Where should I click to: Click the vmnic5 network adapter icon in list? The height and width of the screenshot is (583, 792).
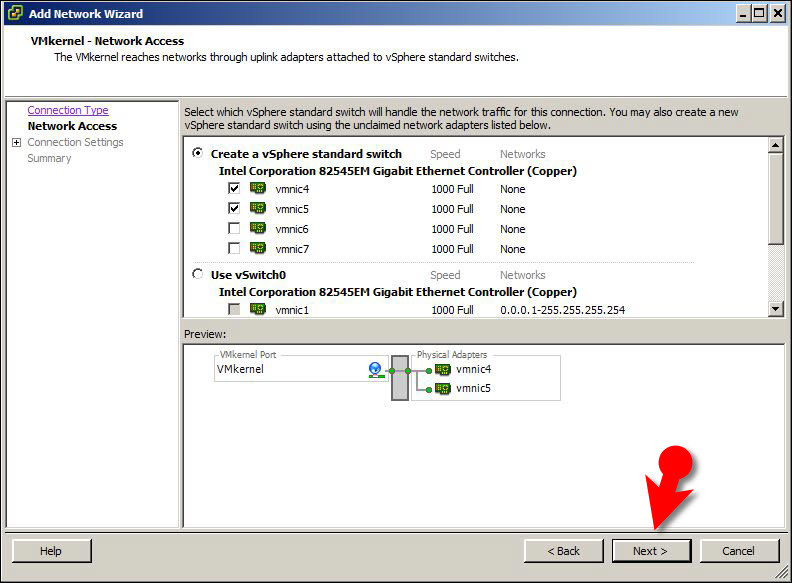(x=258, y=208)
